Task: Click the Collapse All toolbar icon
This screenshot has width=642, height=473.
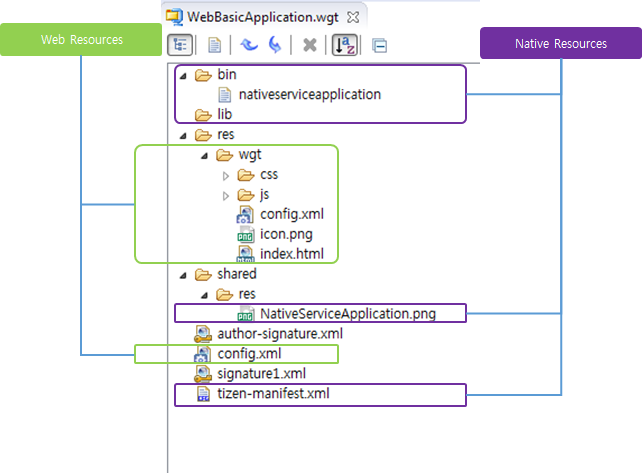Action: click(379, 46)
